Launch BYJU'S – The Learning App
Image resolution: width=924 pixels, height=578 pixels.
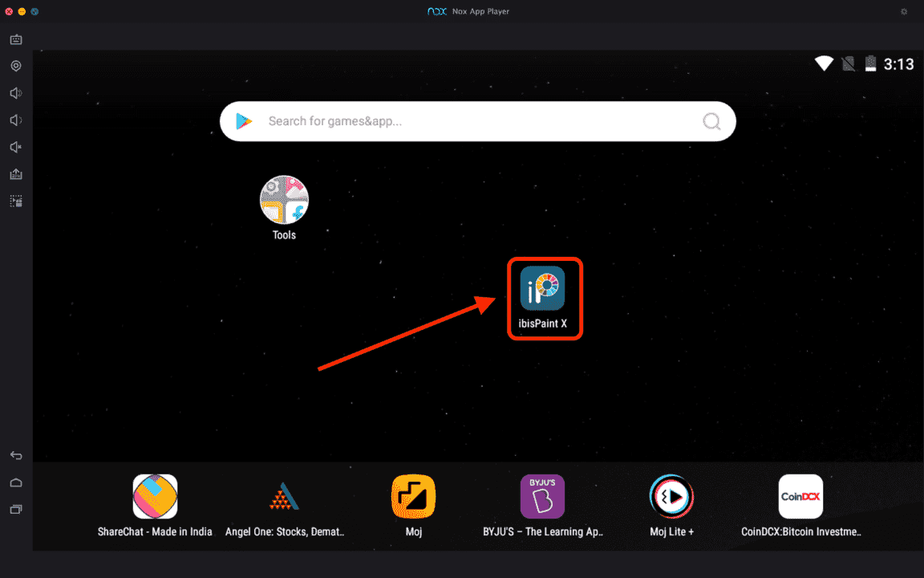point(542,496)
